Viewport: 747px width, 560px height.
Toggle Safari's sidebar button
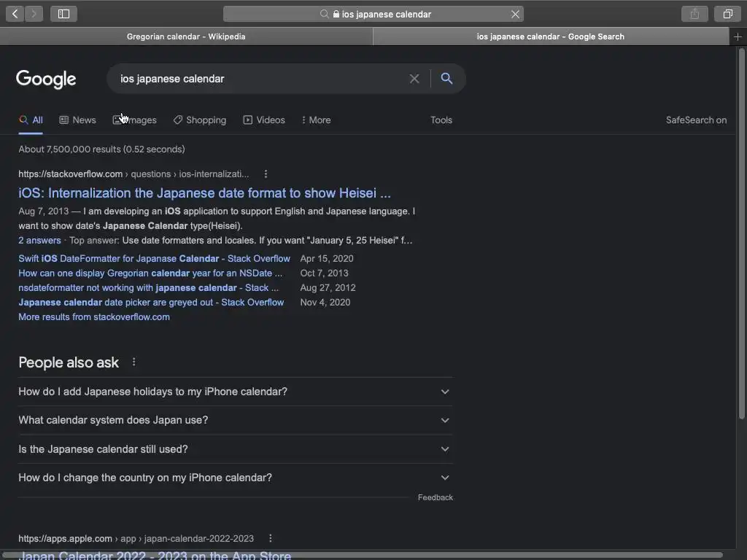[64, 14]
